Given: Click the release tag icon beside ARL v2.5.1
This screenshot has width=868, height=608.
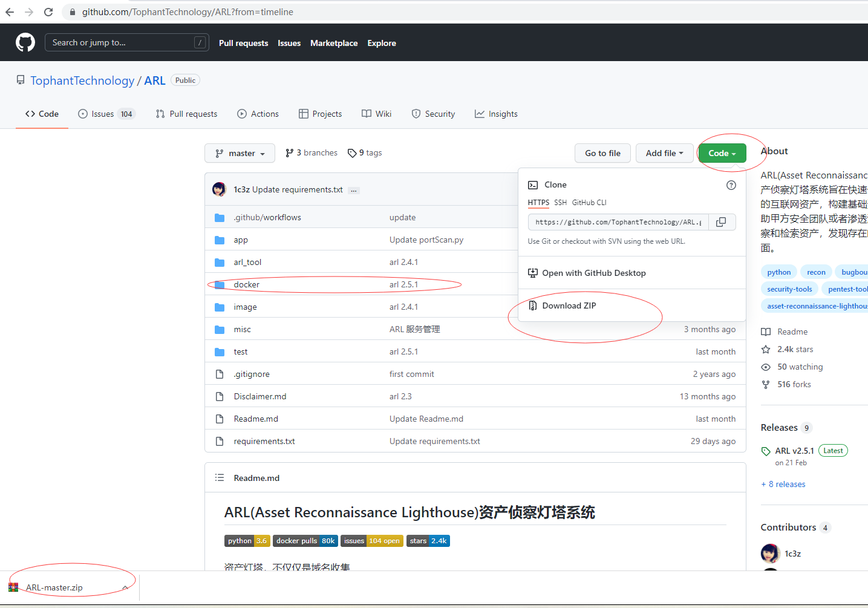Looking at the screenshot, I should (766, 451).
